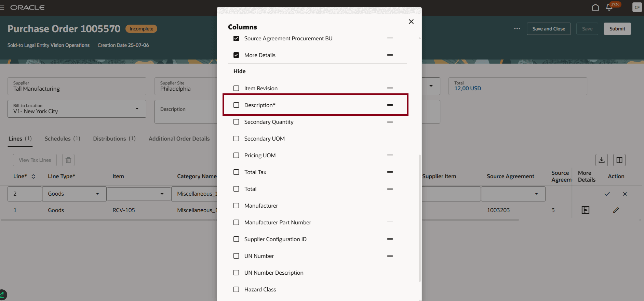
Task: Open the Line Type dropdown for line 2
Action: (97, 194)
